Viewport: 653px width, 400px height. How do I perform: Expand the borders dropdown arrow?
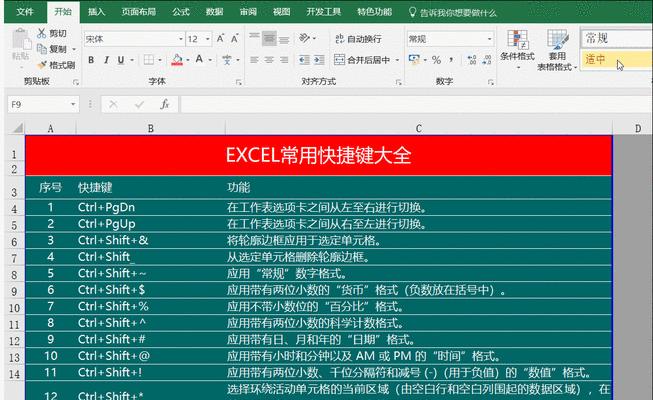[x=160, y=60]
